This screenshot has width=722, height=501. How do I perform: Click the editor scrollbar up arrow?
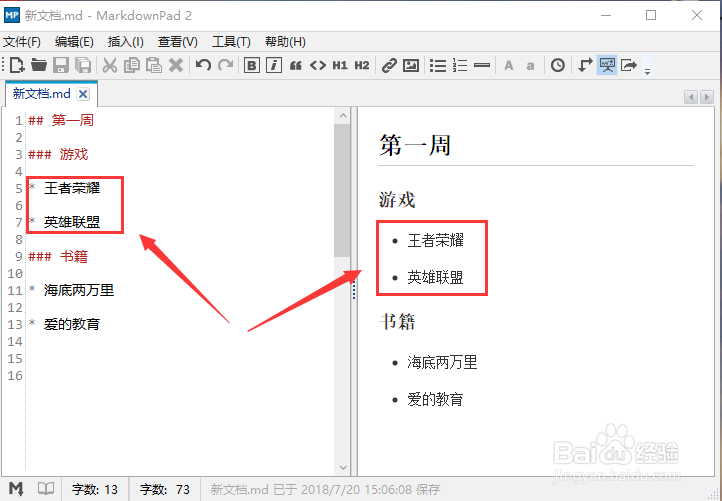[x=343, y=116]
